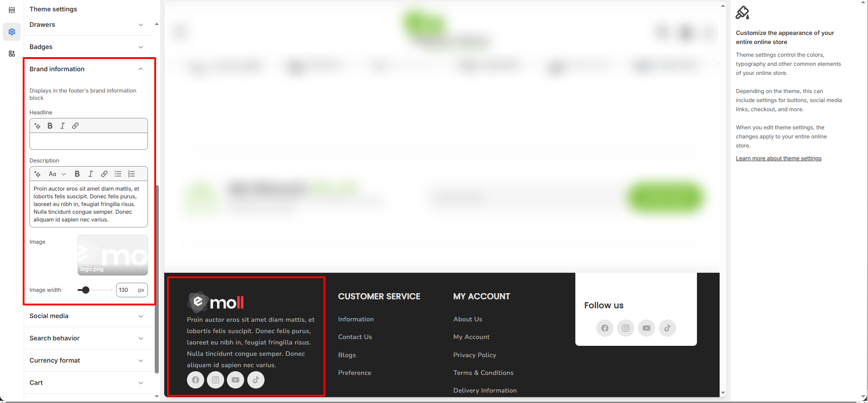Open the Terms & Conditions footer link
Viewport: 868px width, 403px height.
[x=483, y=373]
